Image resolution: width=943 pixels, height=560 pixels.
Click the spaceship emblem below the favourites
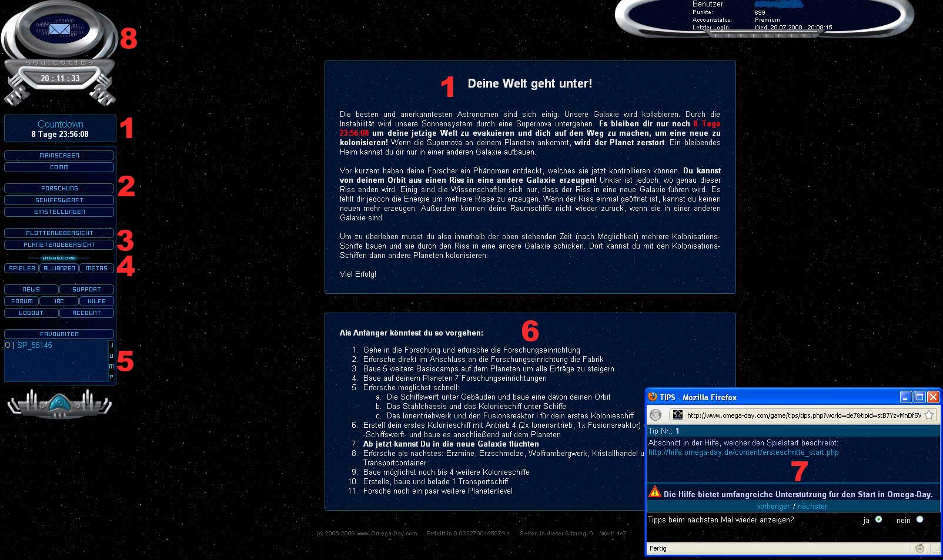59,403
